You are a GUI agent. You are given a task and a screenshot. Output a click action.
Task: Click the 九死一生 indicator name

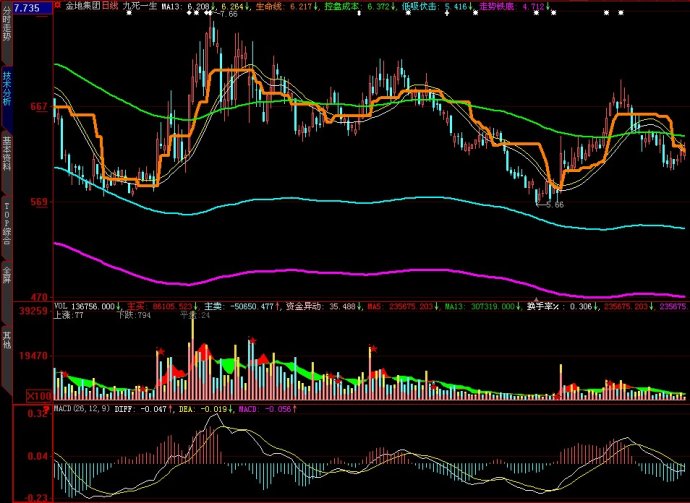(x=139, y=7)
